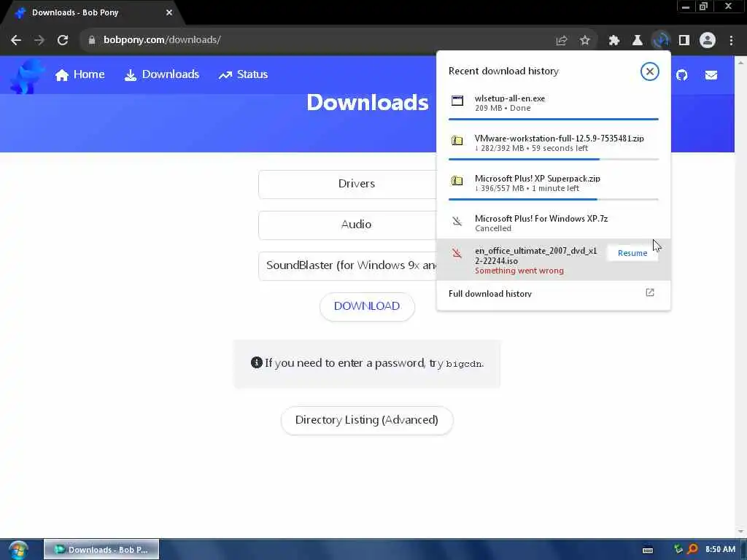Screen dimensions: 747x560
Task: Toggle the downloads toolbar icon
Action: click(x=660, y=41)
